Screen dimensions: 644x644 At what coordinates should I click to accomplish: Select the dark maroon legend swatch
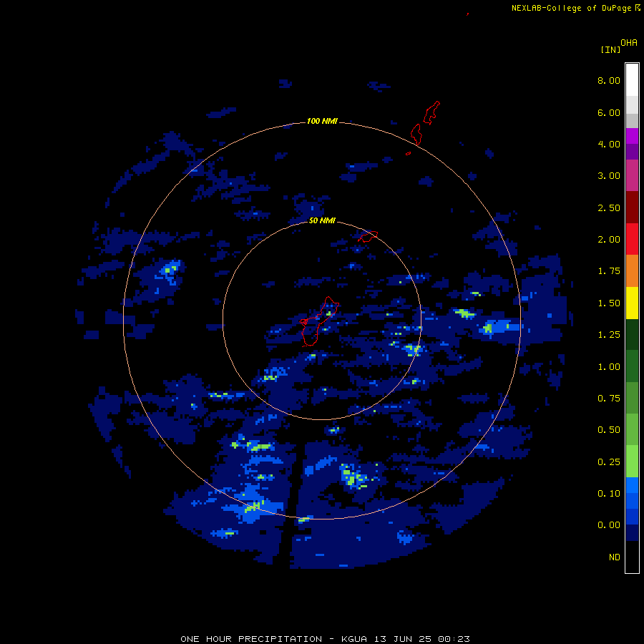click(x=632, y=208)
